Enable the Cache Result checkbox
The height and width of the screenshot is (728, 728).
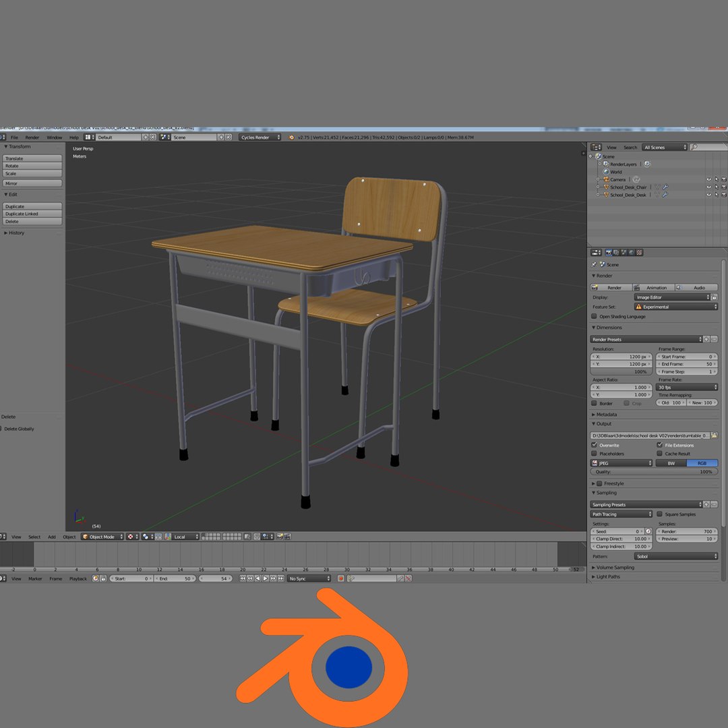tap(659, 453)
